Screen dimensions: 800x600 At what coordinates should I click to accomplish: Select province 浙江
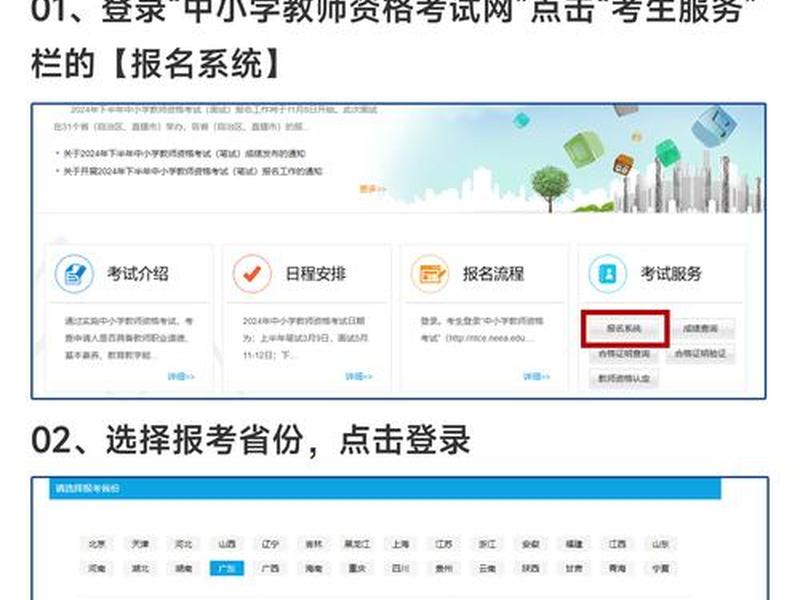pyautogui.click(x=487, y=544)
